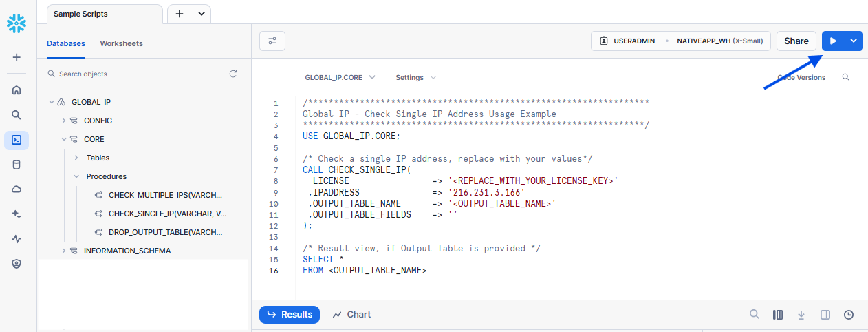Download results with the download icon
868x332 pixels.
pyautogui.click(x=801, y=315)
